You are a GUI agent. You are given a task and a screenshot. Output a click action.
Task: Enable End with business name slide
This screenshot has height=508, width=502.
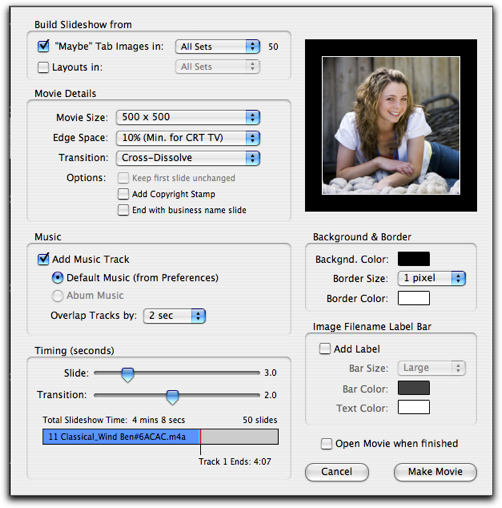pyautogui.click(x=123, y=210)
